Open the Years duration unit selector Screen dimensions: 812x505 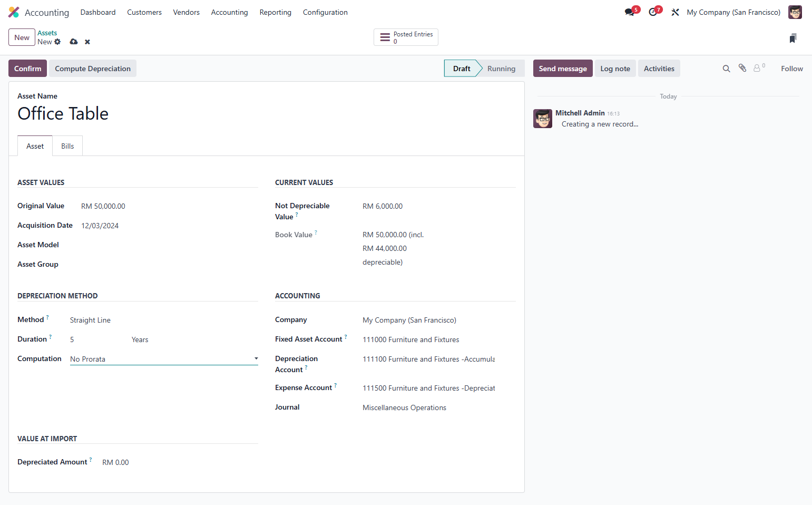click(194, 339)
